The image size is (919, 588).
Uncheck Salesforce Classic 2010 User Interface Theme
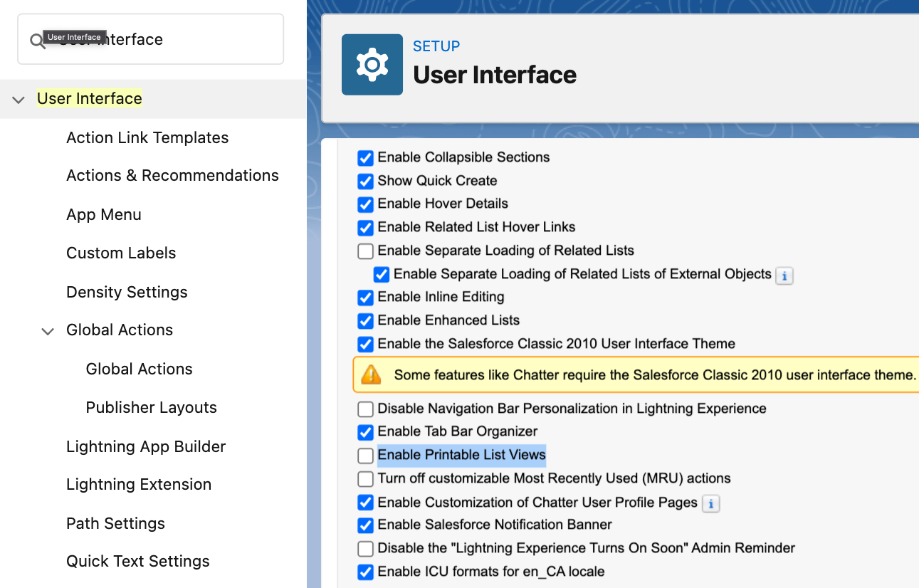[x=365, y=345]
